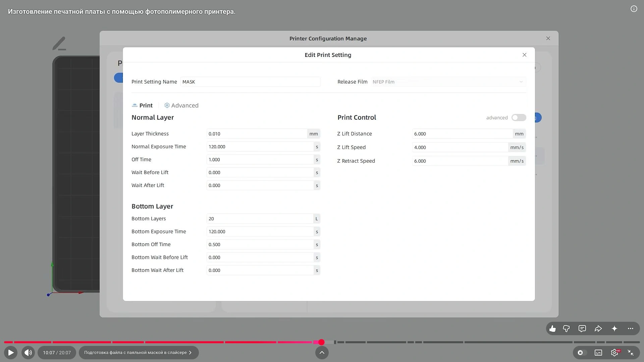Close the Printer Configuration Manage window
644x362 pixels.
click(548, 39)
